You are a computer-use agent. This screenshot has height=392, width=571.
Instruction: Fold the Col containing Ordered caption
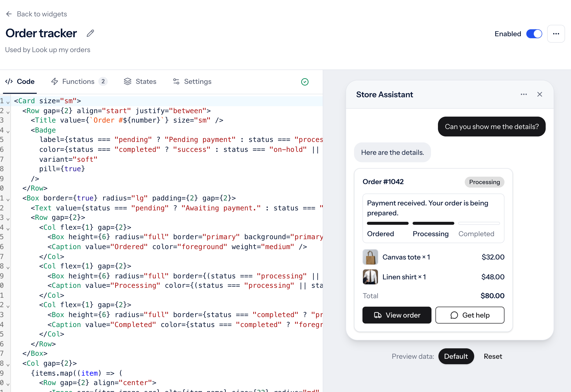point(8,229)
